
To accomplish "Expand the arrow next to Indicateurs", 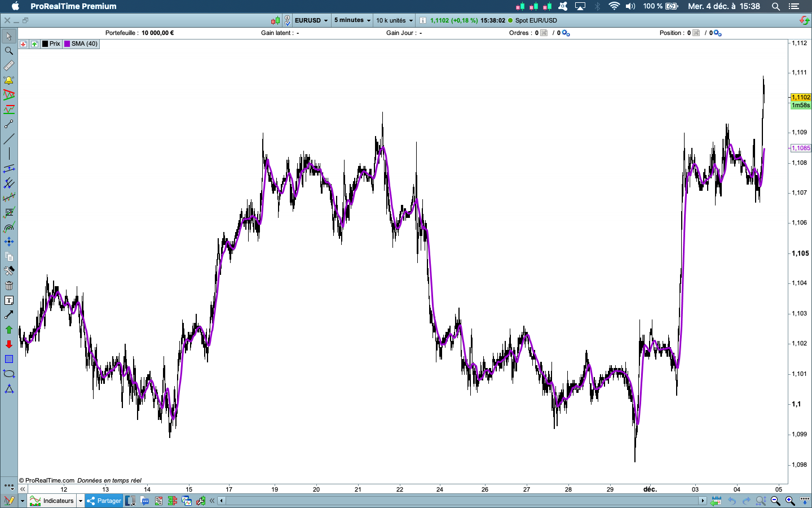I will (81, 501).
